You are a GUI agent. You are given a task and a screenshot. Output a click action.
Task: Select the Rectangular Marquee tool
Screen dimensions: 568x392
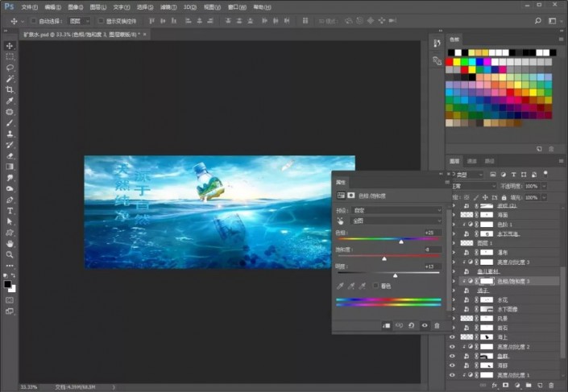10,56
